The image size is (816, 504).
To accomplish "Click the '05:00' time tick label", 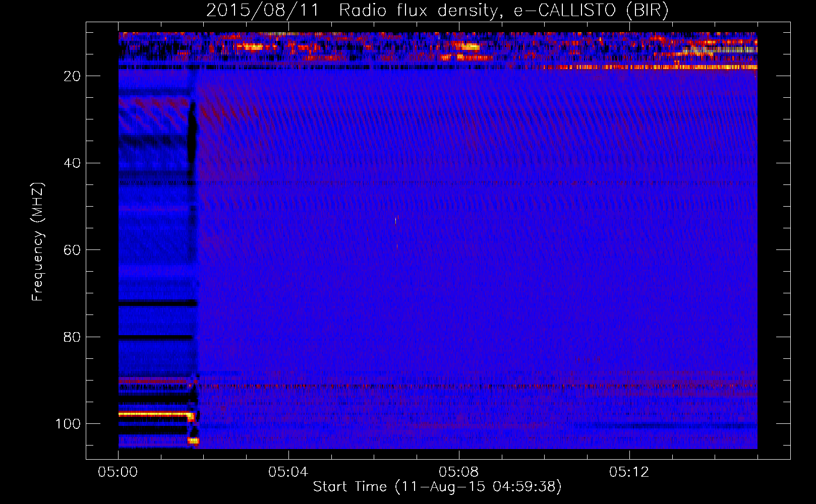I will tap(118, 472).
